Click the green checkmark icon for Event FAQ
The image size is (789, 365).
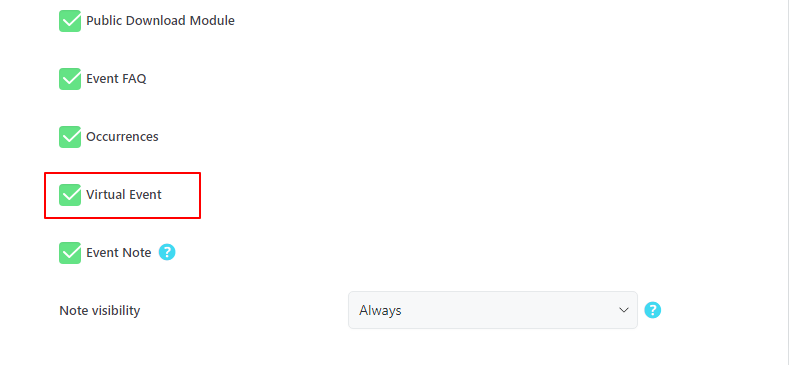coord(70,79)
